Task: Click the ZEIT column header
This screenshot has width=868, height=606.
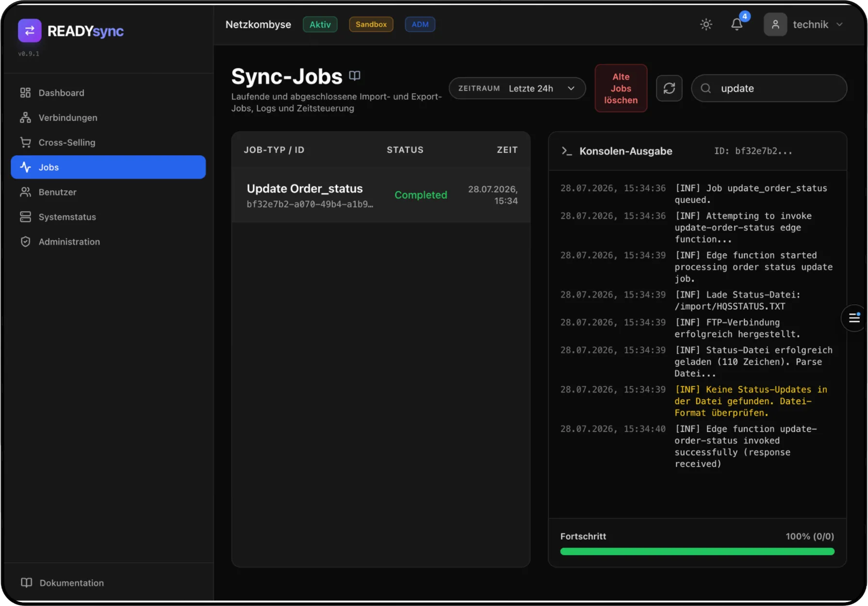Action: tap(507, 150)
